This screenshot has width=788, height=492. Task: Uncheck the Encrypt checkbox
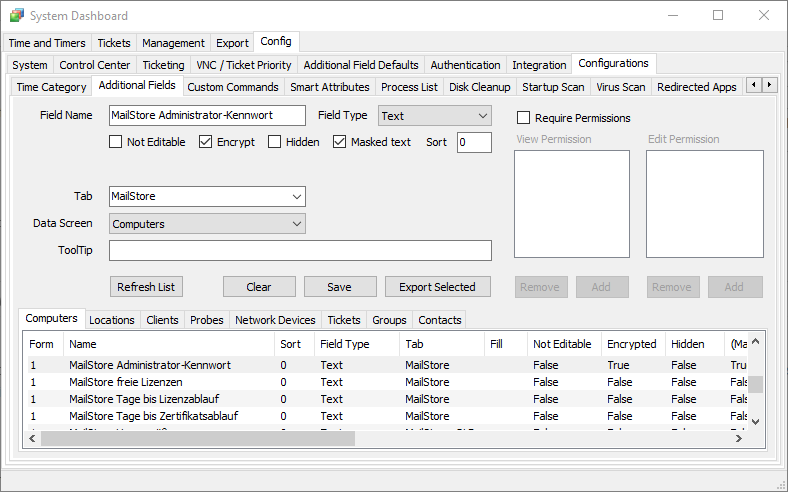(206, 142)
